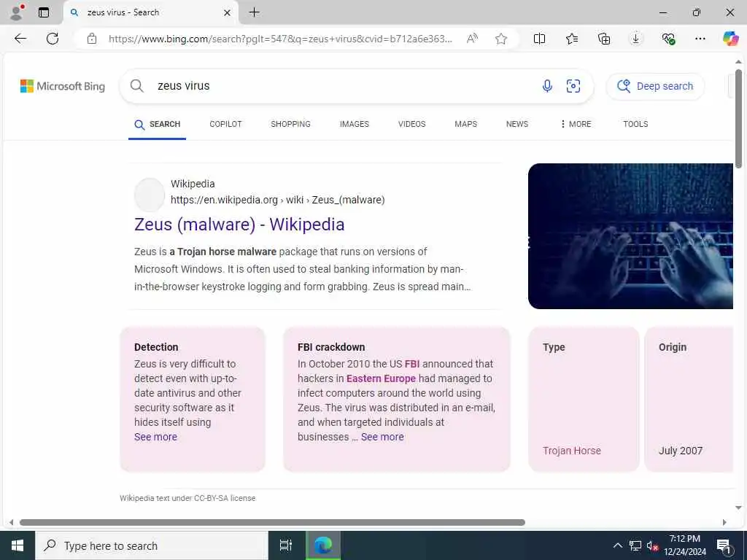
Task: Open the Windows Start menu
Action: click(18, 545)
